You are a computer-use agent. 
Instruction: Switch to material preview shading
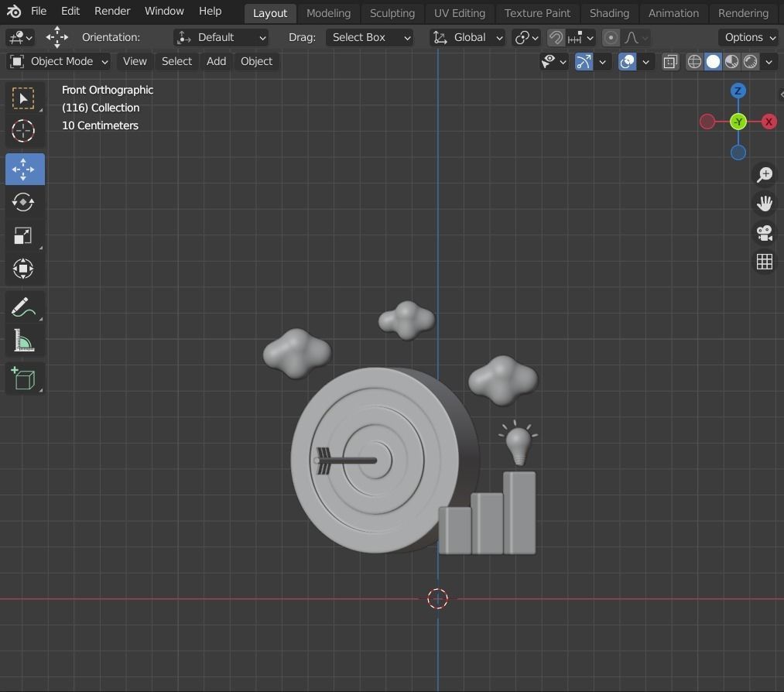click(731, 62)
